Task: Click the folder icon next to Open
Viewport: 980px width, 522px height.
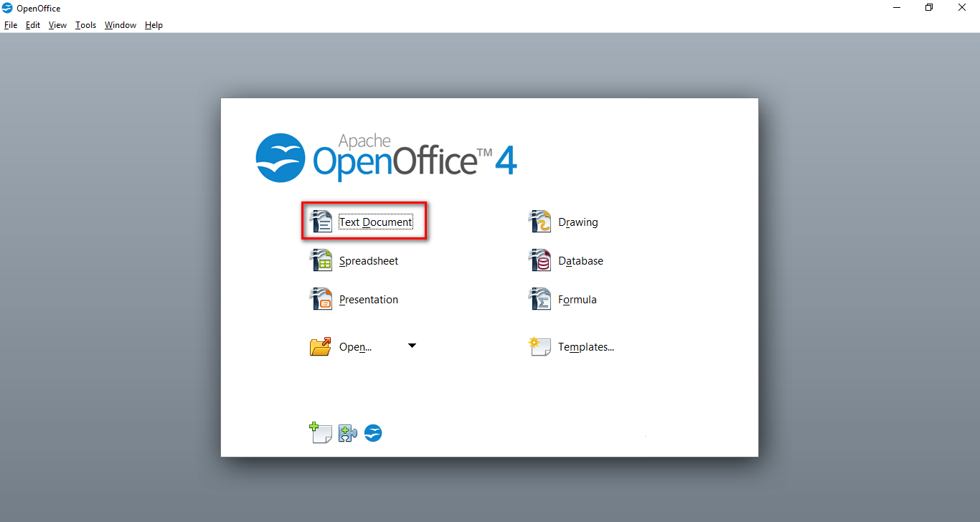Action: click(320, 346)
